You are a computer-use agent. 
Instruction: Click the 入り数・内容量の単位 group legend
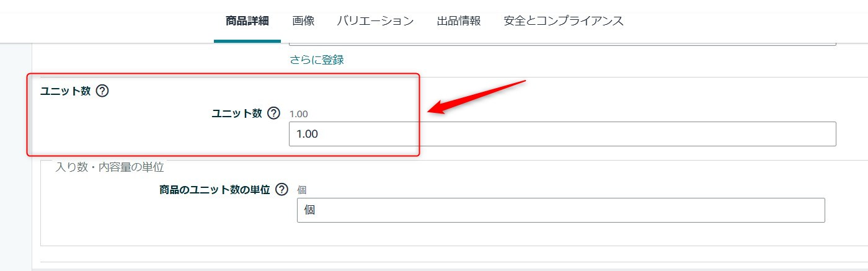click(110, 167)
